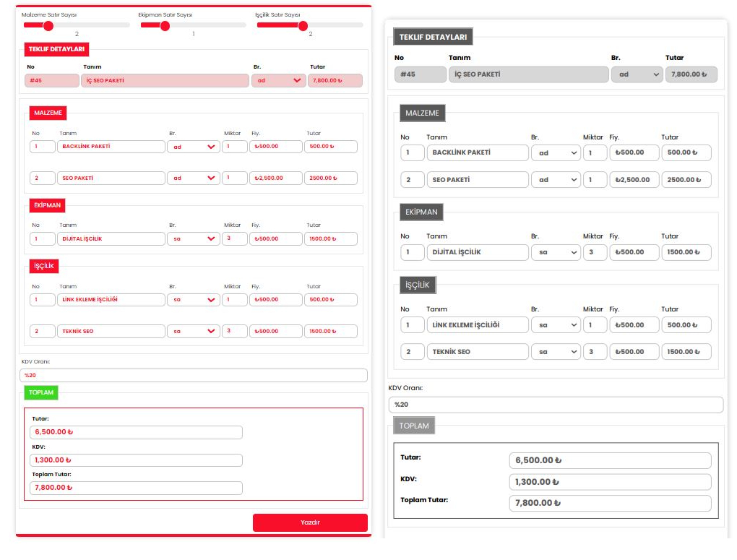Click gray preview İÇ SEO PAKETİ description field

point(529,74)
